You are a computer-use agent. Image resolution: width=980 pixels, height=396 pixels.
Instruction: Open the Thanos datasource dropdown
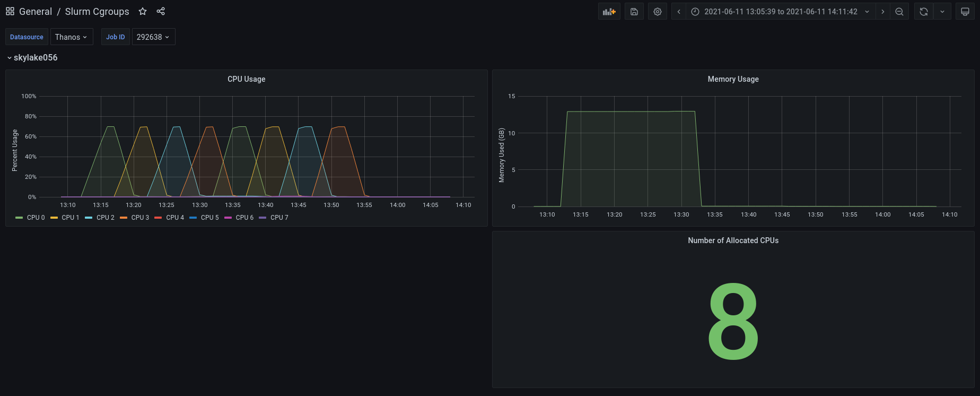(x=71, y=37)
